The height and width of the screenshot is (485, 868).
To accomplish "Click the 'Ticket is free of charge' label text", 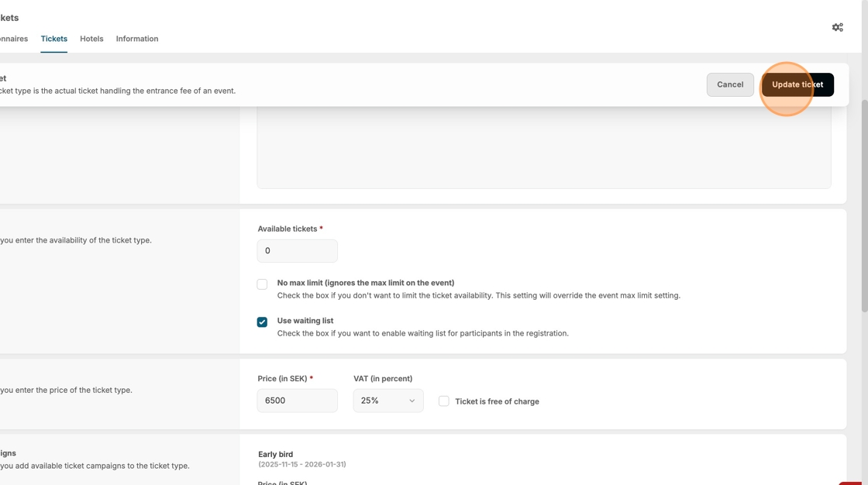I will tap(497, 401).
